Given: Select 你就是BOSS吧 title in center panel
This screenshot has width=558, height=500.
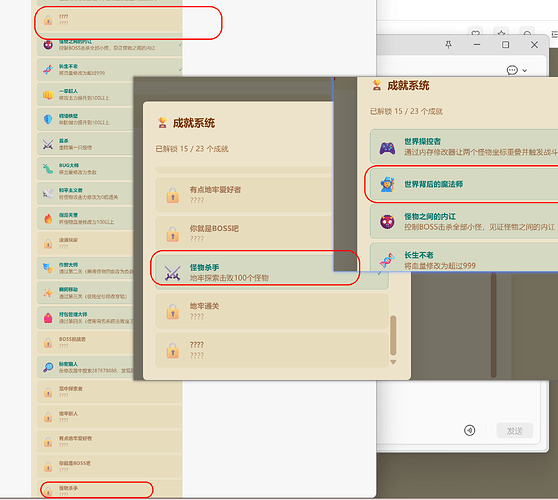Looking at the screenshot, I should (x=214, y=228).
